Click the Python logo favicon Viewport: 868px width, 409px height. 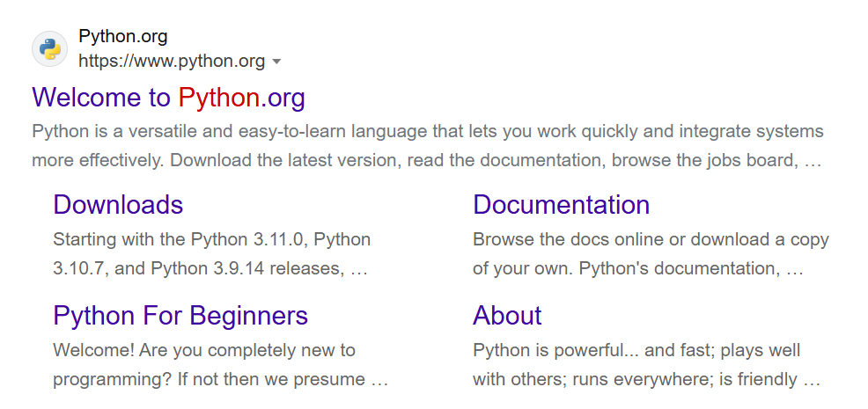[x=50, y=48]
